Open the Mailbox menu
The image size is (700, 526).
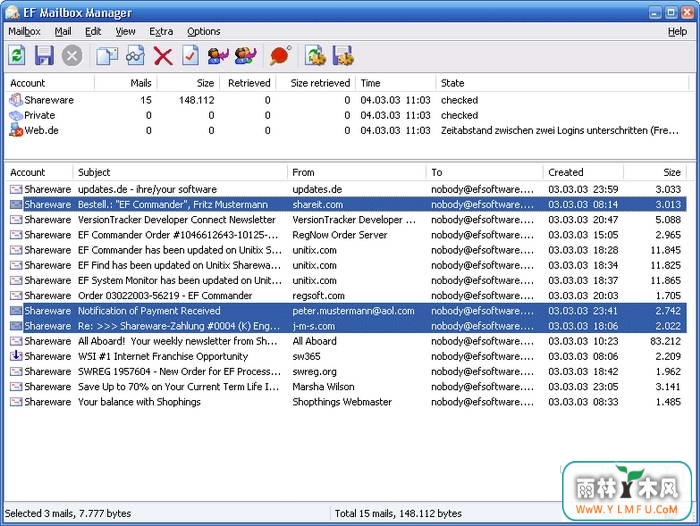coord(25,31)
